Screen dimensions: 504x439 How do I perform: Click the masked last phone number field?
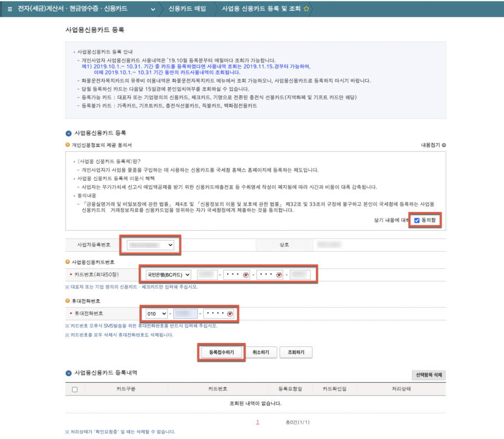[x=219, y=314]
